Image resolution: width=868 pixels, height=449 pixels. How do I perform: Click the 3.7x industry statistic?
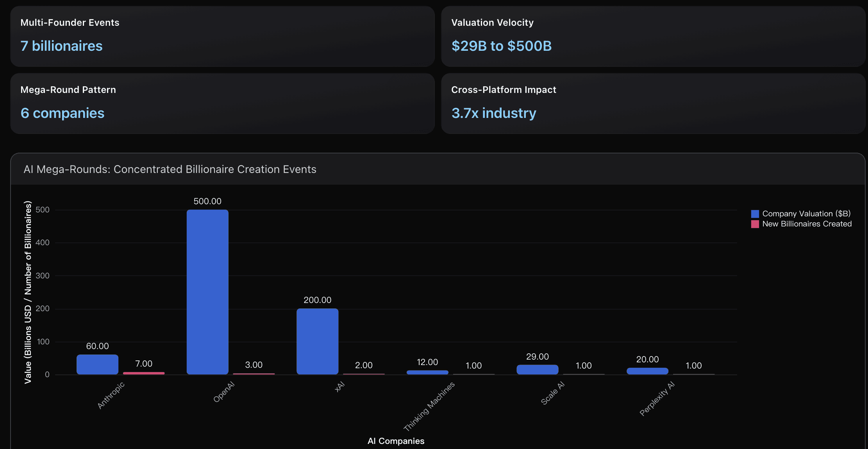click(494, 113)
